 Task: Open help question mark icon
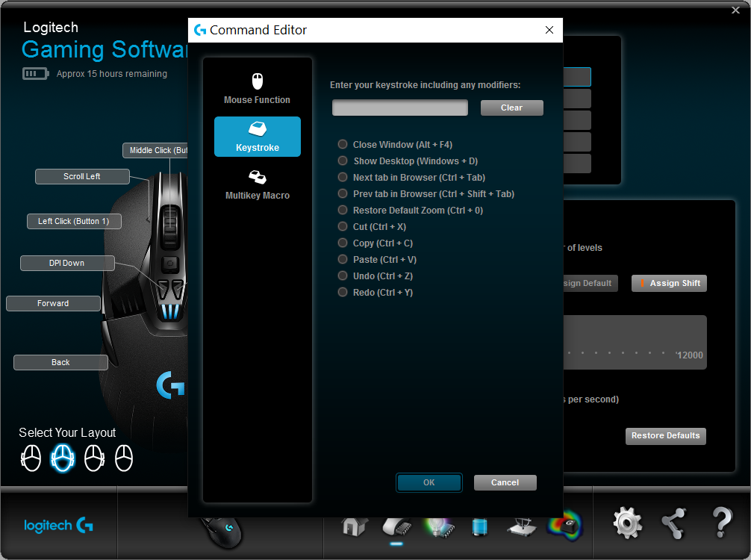tap(722, 523)
